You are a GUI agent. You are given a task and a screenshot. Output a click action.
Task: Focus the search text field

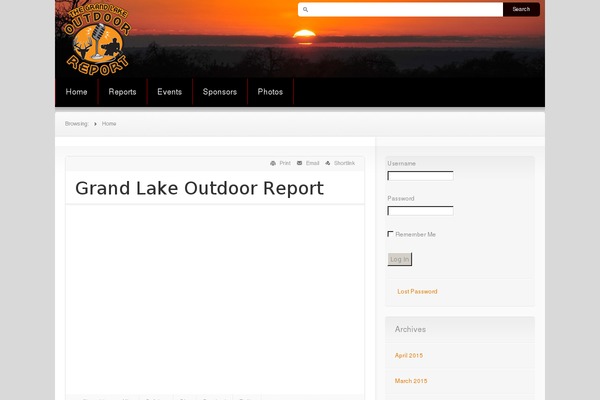click(x=400, y=10)
